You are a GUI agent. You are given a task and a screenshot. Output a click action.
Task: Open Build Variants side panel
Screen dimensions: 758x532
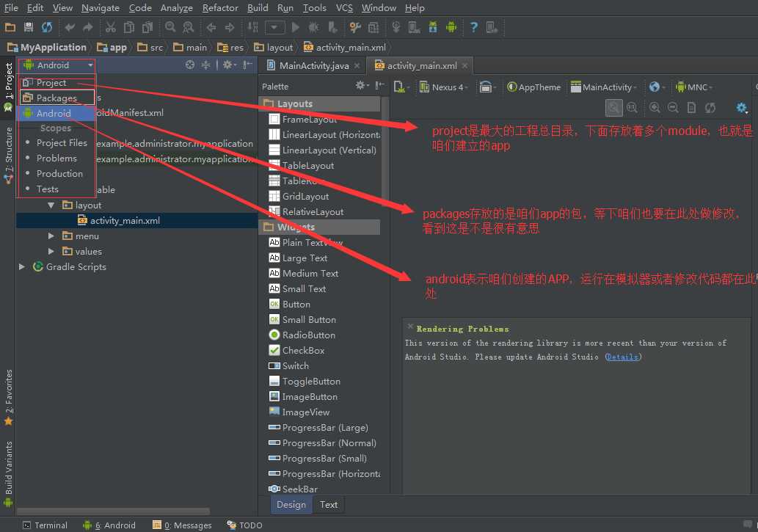(x=9, y=474)
